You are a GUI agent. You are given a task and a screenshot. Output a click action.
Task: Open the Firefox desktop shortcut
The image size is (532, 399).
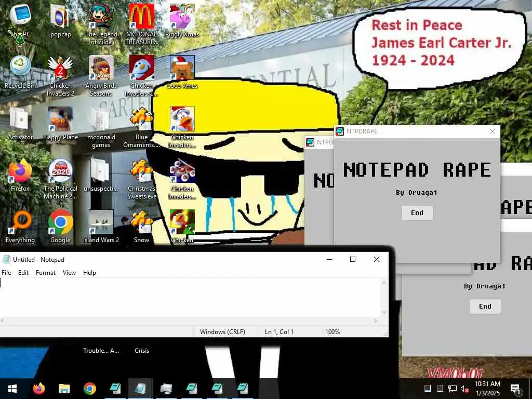[20, 175]
